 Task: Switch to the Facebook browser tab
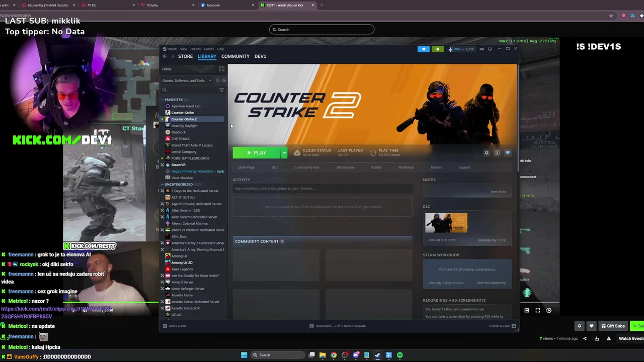[226, 5]
